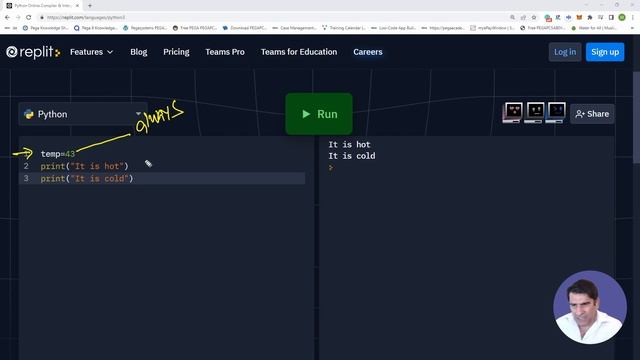The width and height of the screenshot is (640, 360).
Task: Open the green profile avatar
Action: (622, 18)
